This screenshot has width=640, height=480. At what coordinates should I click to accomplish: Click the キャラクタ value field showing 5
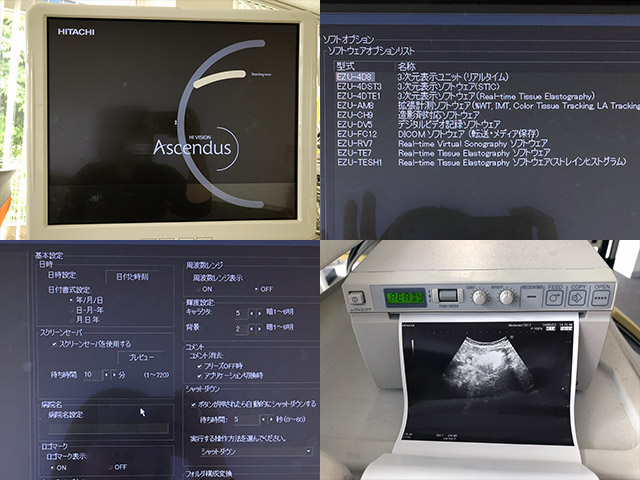(x=241, y=313)
